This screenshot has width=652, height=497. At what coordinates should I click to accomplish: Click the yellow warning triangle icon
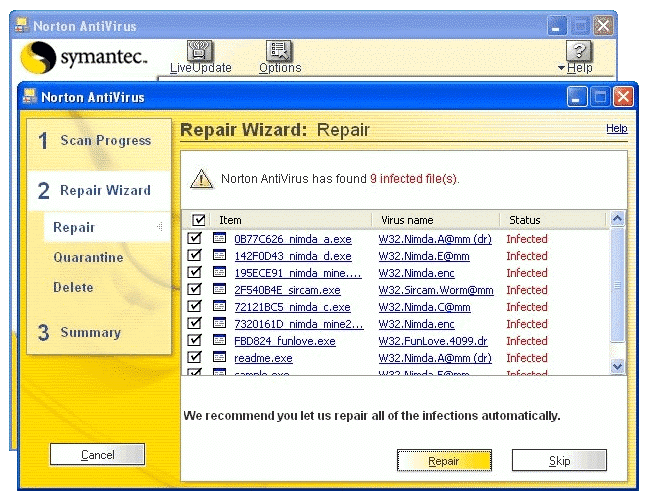point(202,179)
